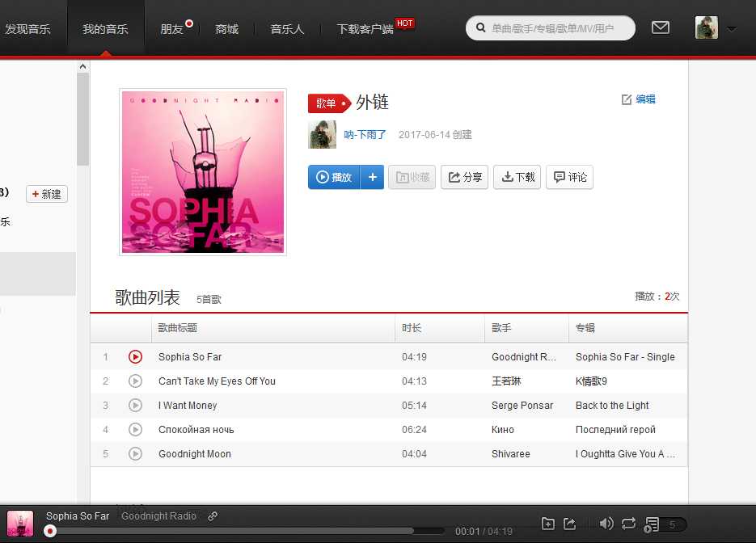The width and height of the screenshot is (756, 543).
Task: Add playlist to queue with plus button
Action: 372,177
